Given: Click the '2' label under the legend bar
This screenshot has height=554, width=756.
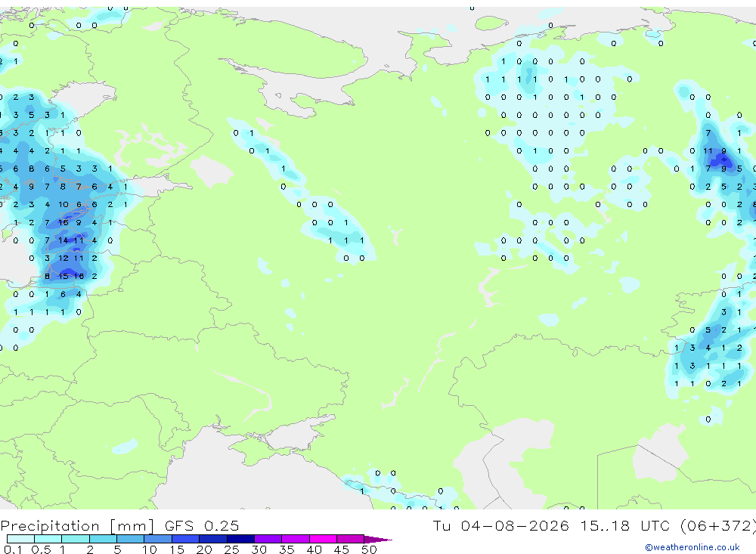Looking at the screenshot, I should [x=90, y=549].
